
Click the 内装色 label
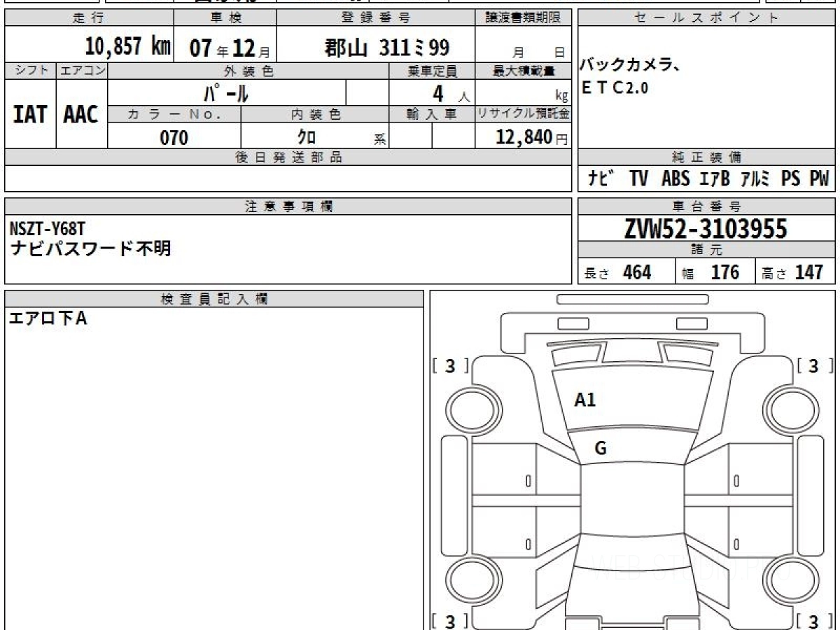315,115
